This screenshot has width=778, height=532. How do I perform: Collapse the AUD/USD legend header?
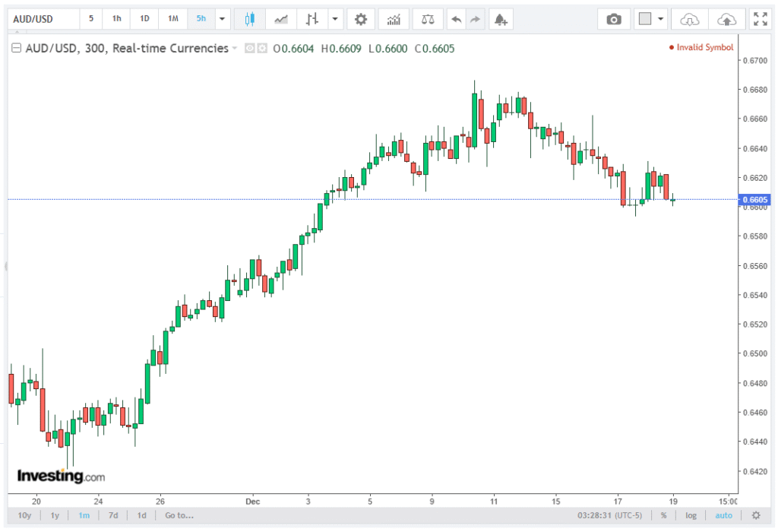(16, 49)
